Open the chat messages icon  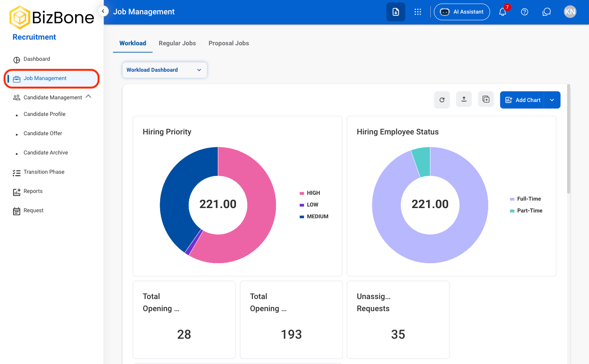click(546, 12)
